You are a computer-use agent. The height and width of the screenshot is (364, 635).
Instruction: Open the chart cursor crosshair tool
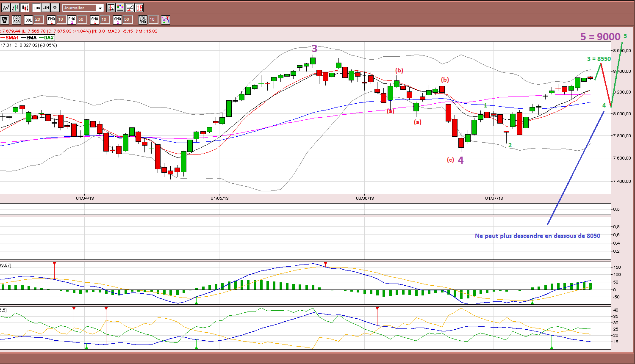(111, 8)
